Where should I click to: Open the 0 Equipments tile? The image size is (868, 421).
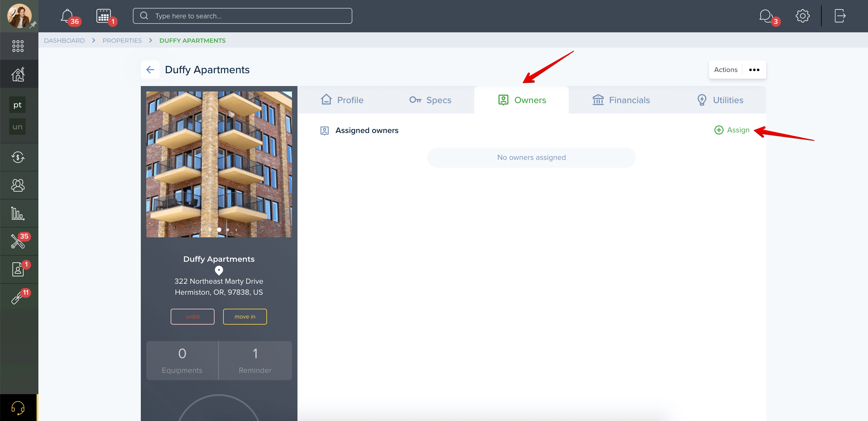(x=182, y=361)
